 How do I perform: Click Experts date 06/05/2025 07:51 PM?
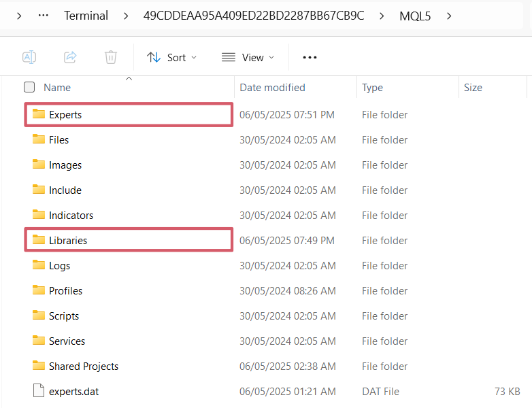click(287, 115)
